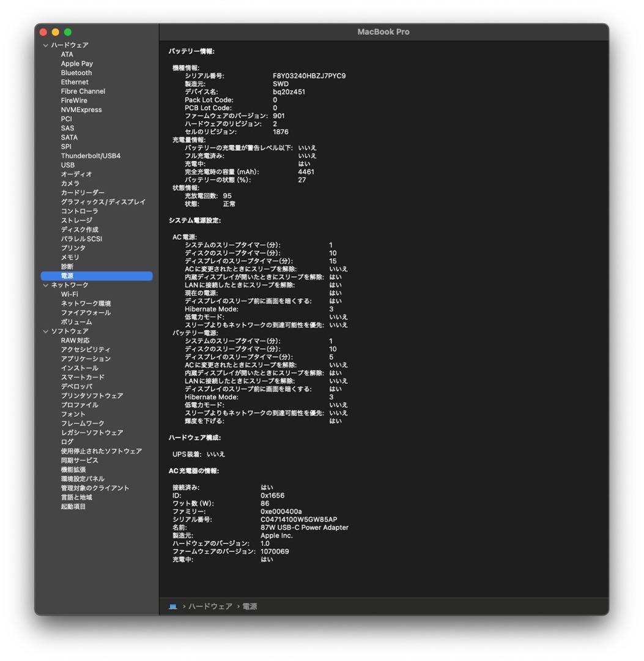Select カメラ in the sidebar
This screenshot has width=644, height=661.
(x=70, y=184)
